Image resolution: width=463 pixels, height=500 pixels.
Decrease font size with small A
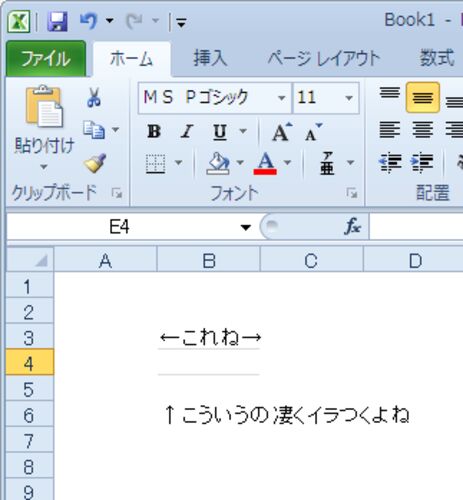tap(313, 132)
